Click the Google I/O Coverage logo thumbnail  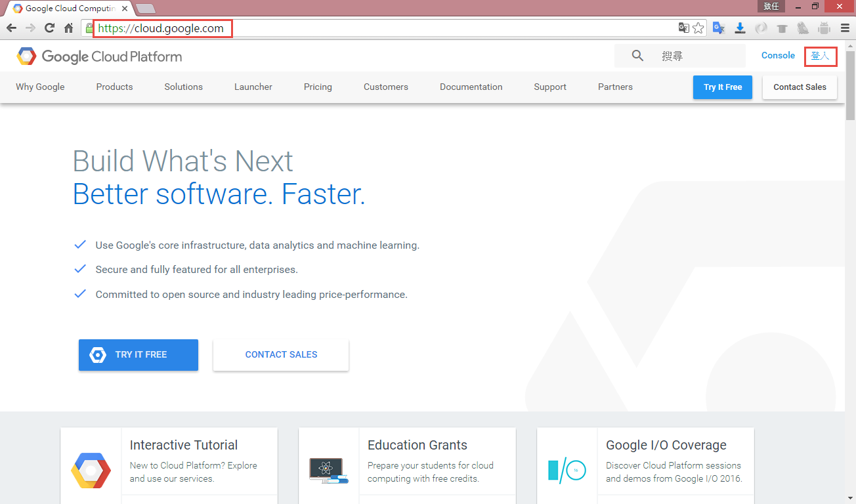point(567,470)
